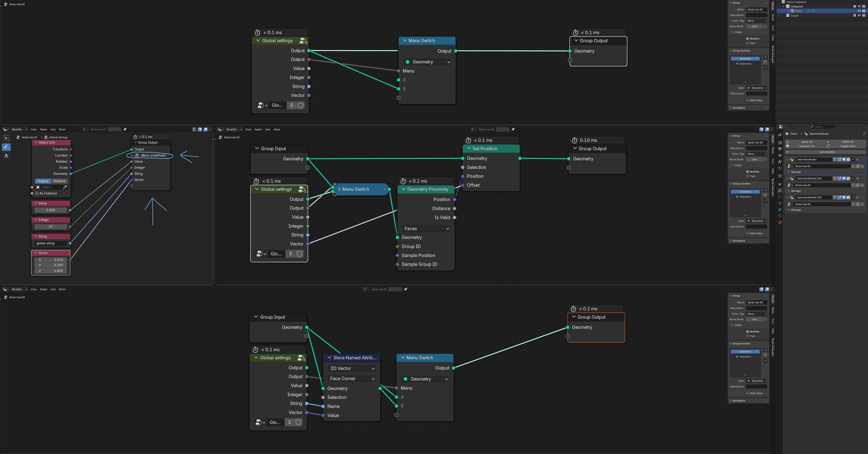The width and height of the screenshot is (868, 454).
Task: Toggle Plane visibility eye in outliner
Action: tap(859, 11)
